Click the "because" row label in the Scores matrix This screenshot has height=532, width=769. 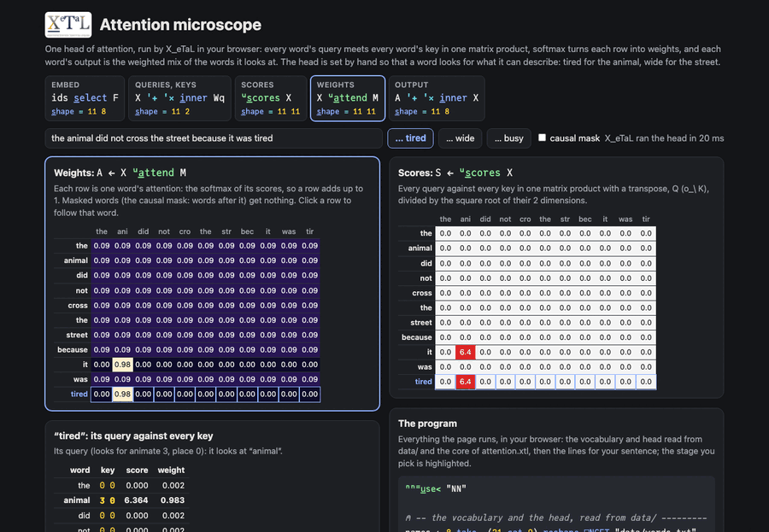416,337
